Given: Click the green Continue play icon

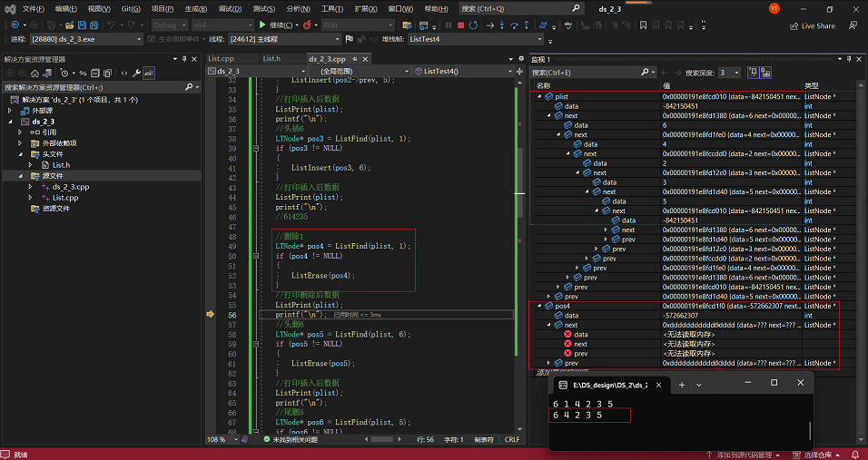Looking at the screenshot, I should pos(262,25).
